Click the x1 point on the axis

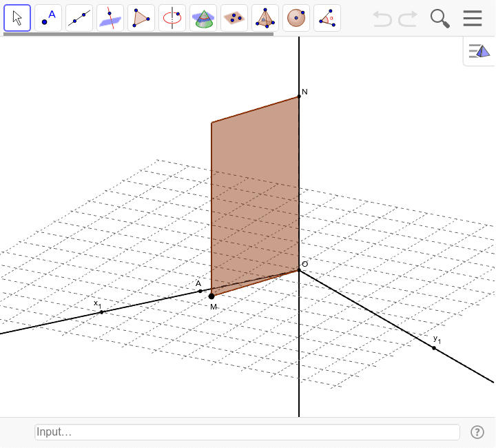[x=101, y=312]
